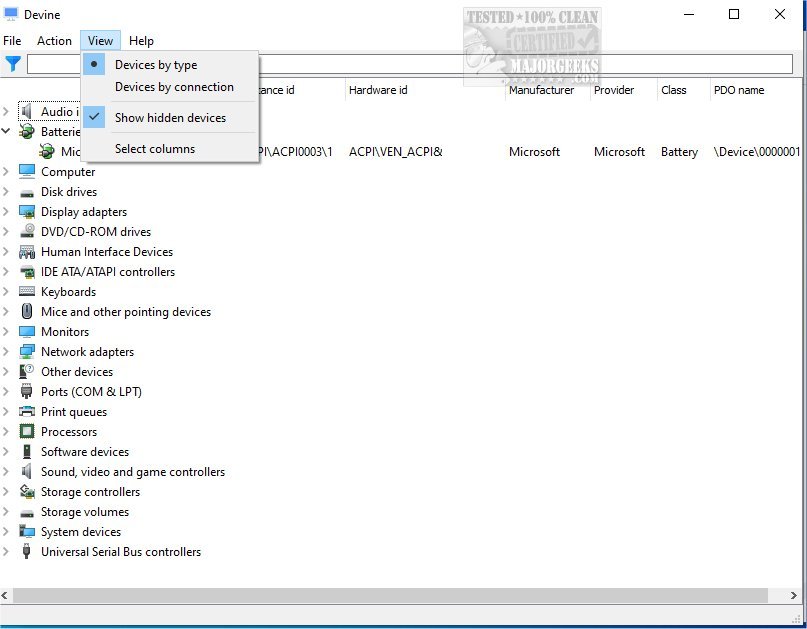807x629 pixels.
Task: Click the Print queues printer icon
Action: [27, 411]
